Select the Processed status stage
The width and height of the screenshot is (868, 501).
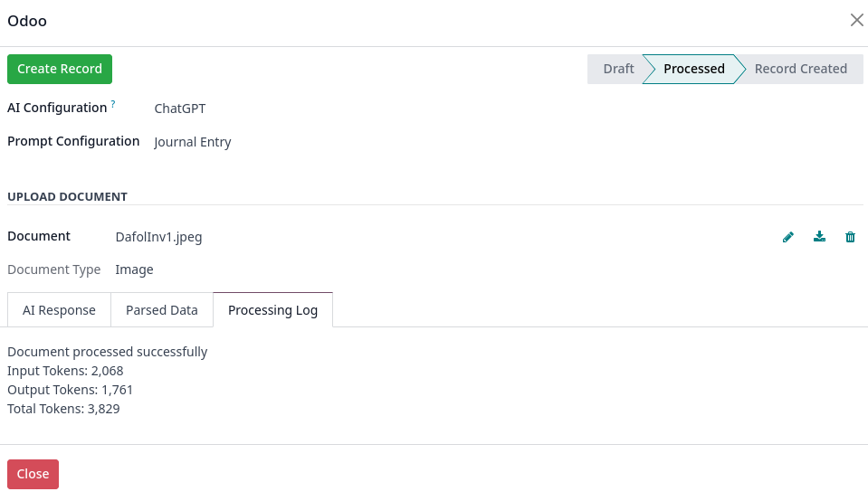coord(694,69)
